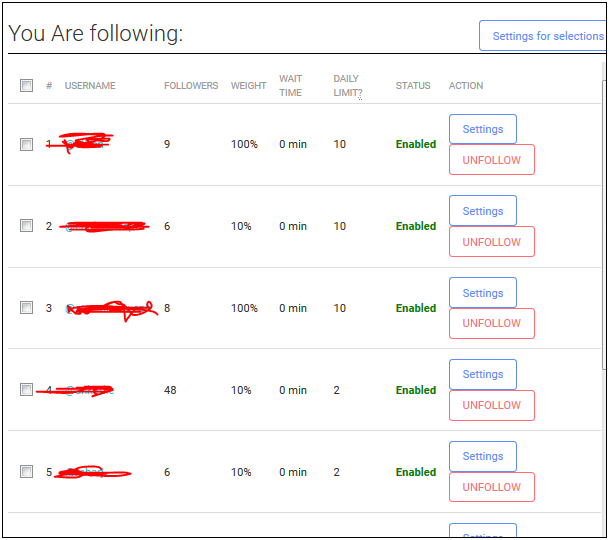Click the vertical scrollbar on right
Viewport: 609px width, 540px height.
click(604, 225)
